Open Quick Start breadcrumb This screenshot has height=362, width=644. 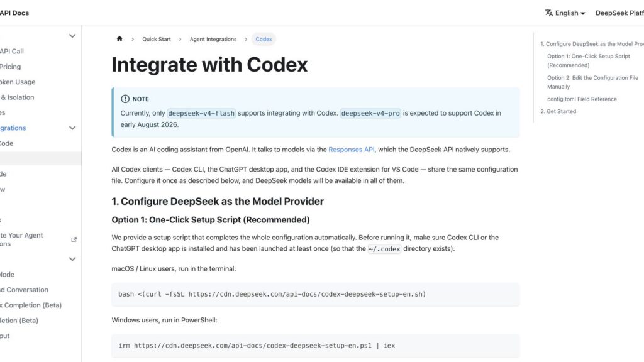click(157, 39)
